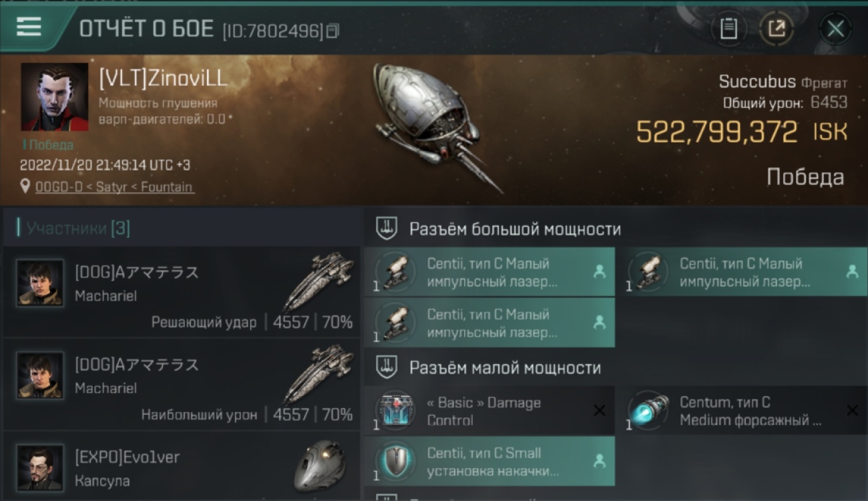
Task: Copy the battle report ID
Action: 333,31
